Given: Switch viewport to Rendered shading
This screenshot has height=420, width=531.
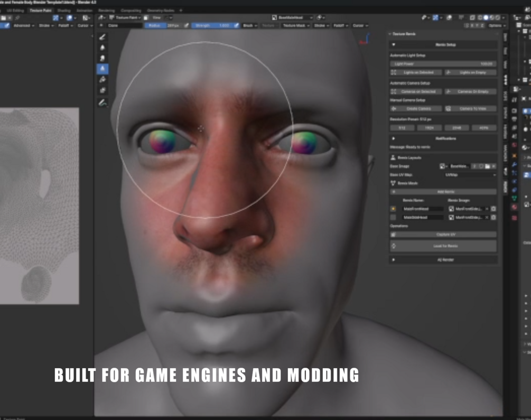Looking at the screenshot, I should [x=498, y=17].
